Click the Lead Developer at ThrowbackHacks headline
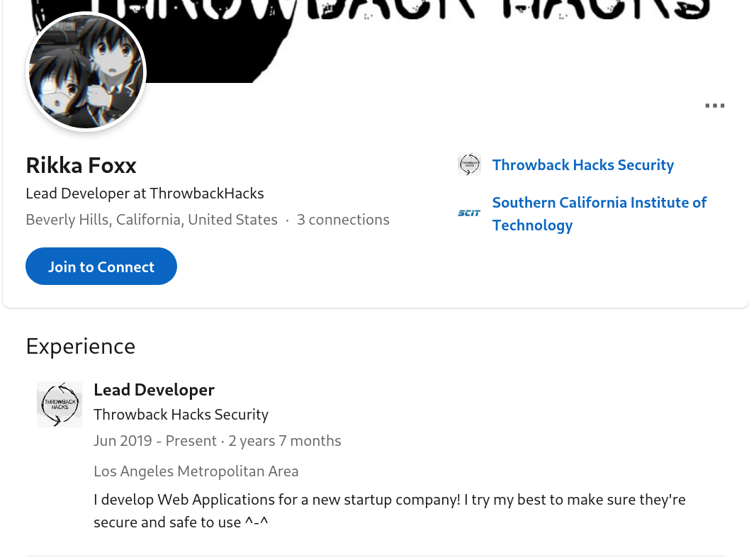749x560 pixels. pos(145,194)
